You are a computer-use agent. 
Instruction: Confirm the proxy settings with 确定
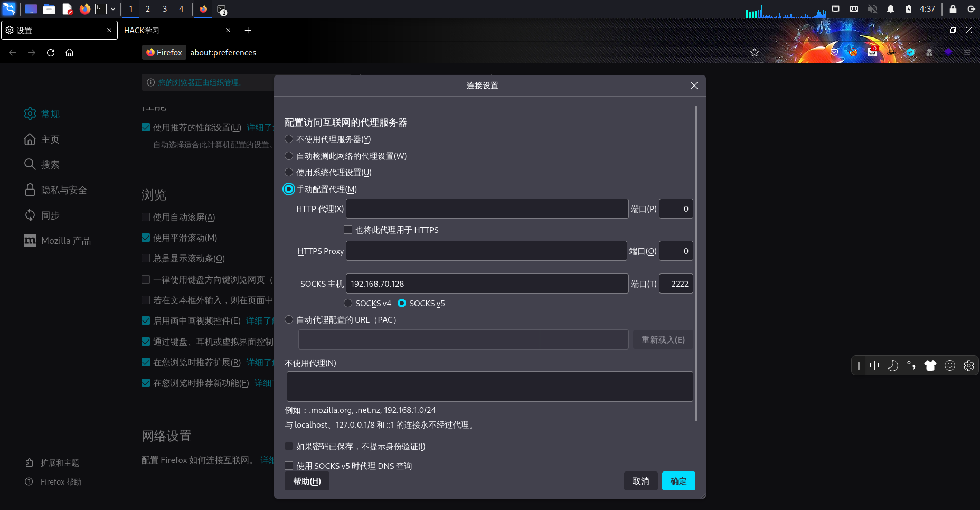679,481
